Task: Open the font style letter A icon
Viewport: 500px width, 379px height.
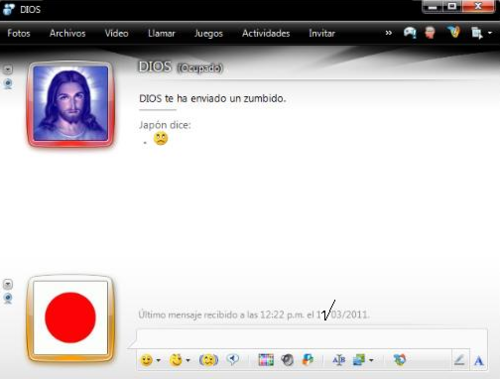Action: [479, 360]
